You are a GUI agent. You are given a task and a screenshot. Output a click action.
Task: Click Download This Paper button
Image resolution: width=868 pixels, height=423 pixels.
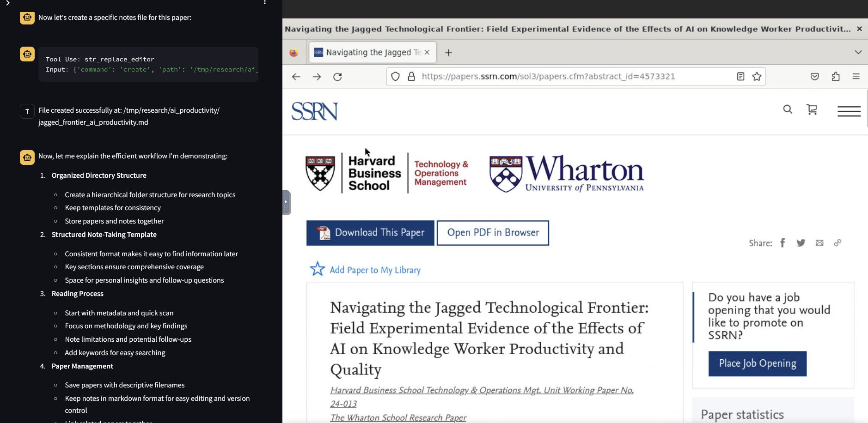[370, 233]
